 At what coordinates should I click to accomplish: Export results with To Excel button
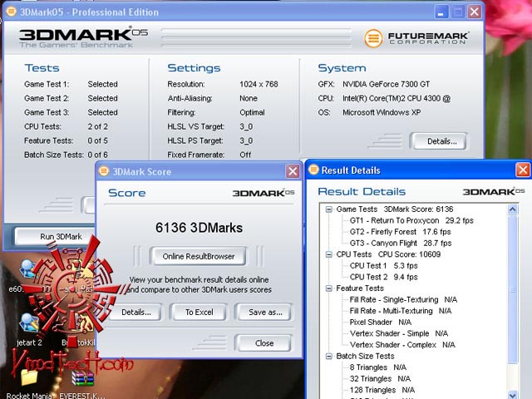click(x=199, y=313)
